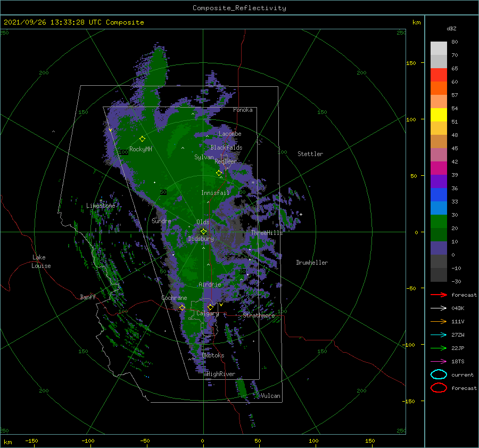The width and height of the screenshot is (479, 448).
Task: Click the Innisfail town label
Action: pos(215,193)
